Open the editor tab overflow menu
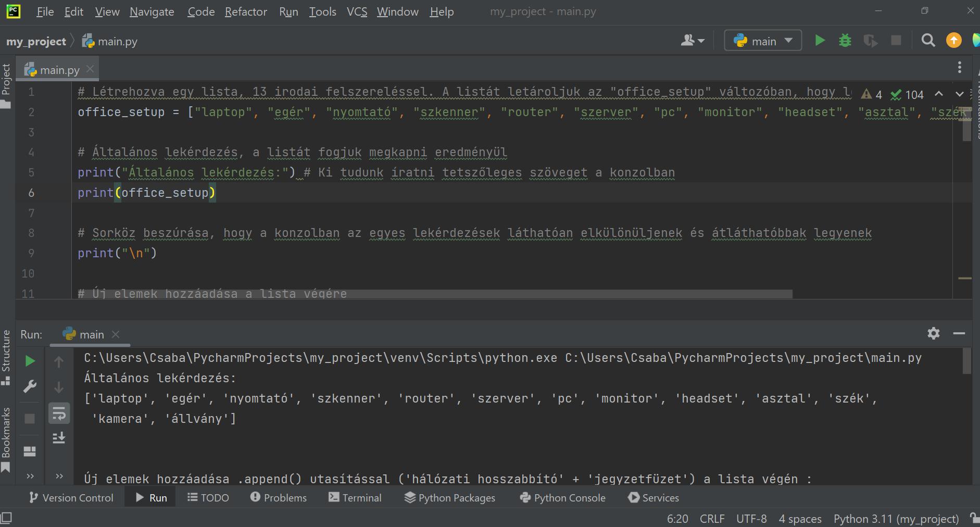Screen dimensions: 980x527 point(959,68)
